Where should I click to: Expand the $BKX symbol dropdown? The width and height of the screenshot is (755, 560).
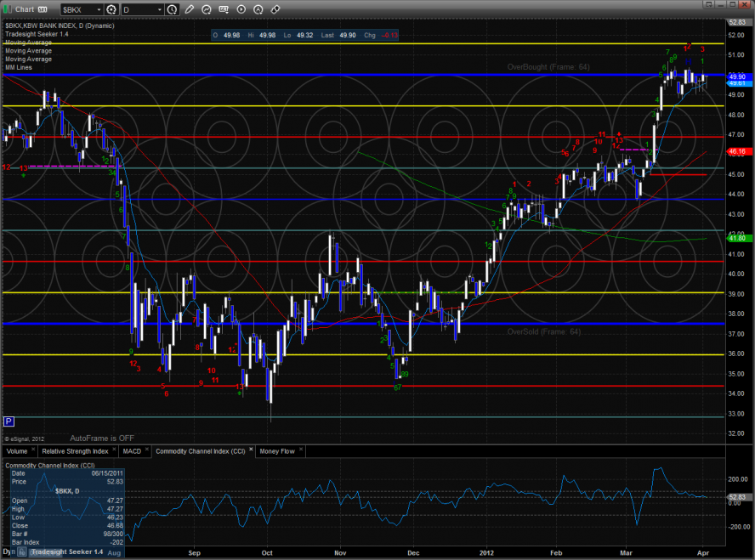click(97, 9)
